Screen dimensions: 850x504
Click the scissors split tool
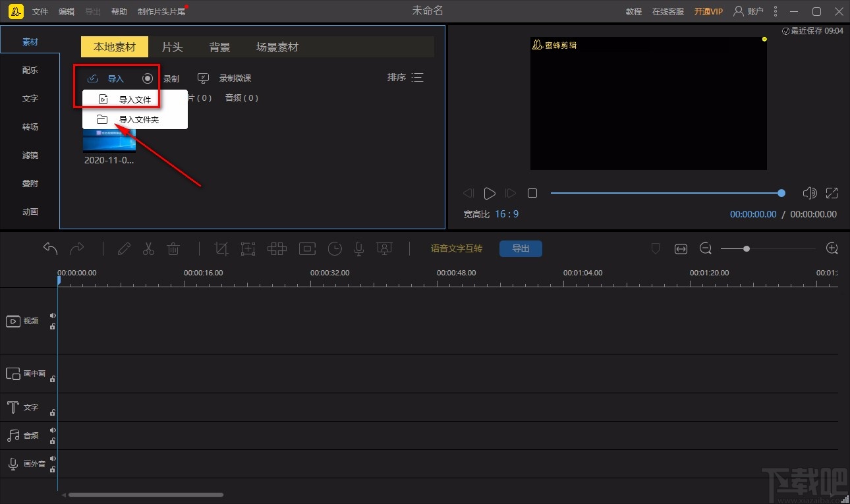tap(148, 248)
